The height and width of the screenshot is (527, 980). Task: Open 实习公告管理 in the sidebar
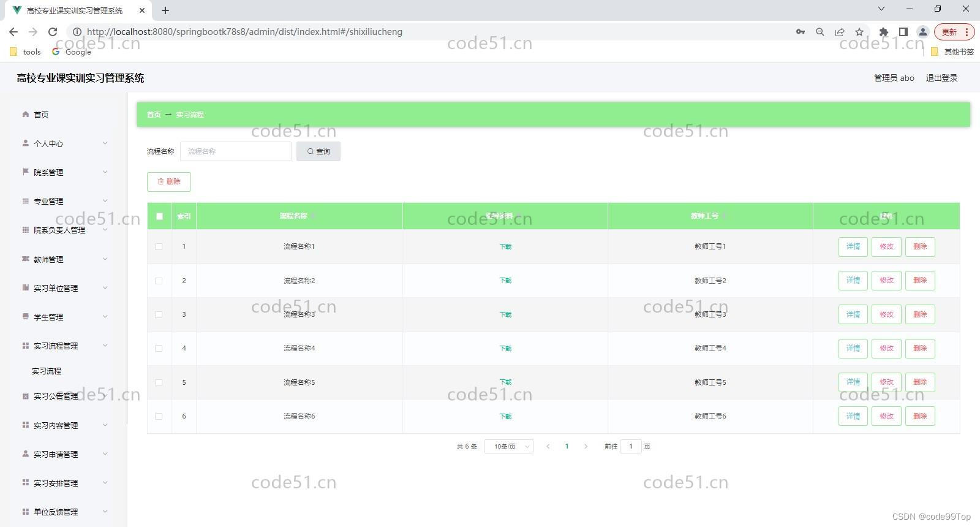56,396
